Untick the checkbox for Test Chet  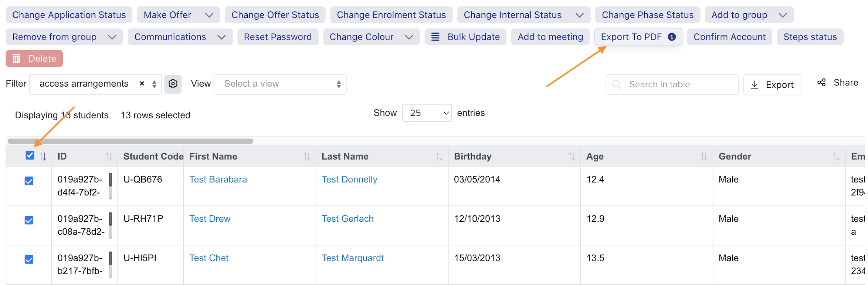coord(29,259)
